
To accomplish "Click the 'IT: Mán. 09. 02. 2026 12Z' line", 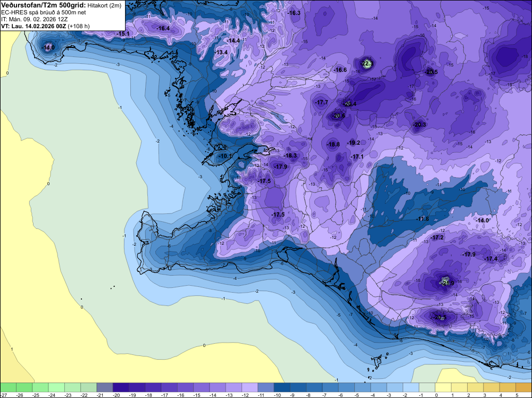I will click(x=34, y=19).
